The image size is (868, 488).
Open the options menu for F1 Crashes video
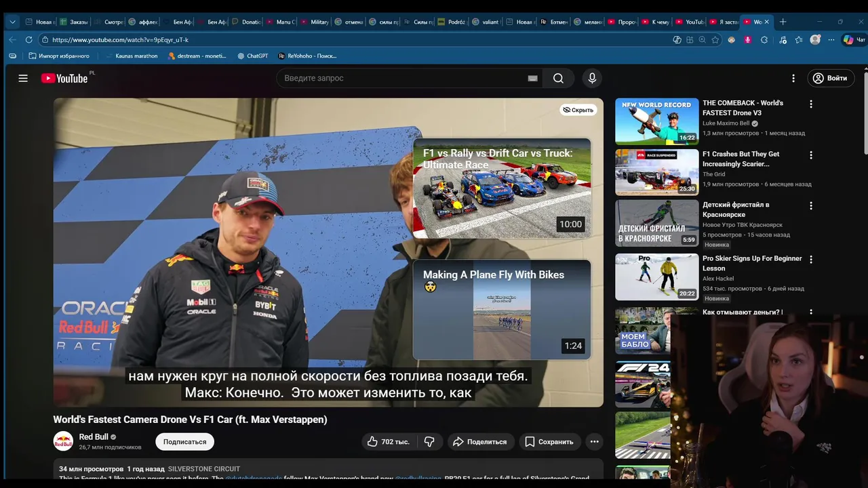810,155
